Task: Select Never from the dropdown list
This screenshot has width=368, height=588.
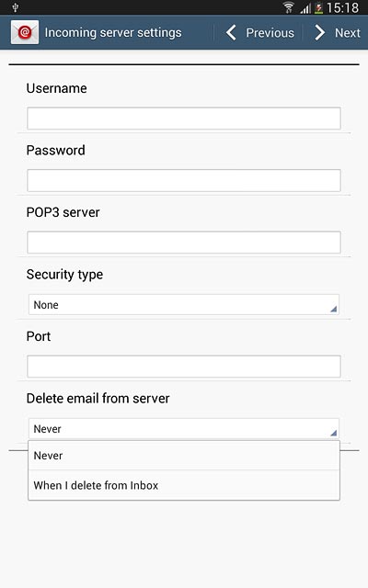Action: coord(184,456)
